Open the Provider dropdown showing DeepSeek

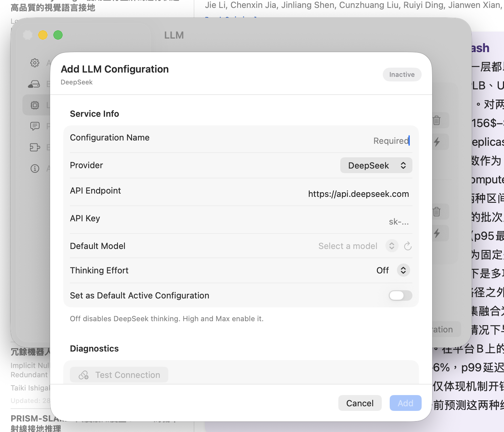[376, 166]
